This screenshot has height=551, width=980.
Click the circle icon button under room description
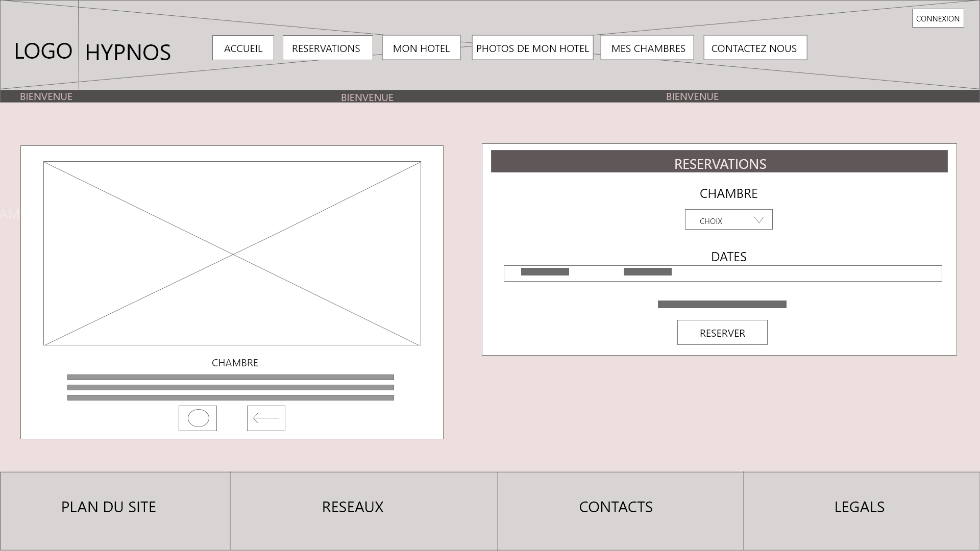point(198,418)
